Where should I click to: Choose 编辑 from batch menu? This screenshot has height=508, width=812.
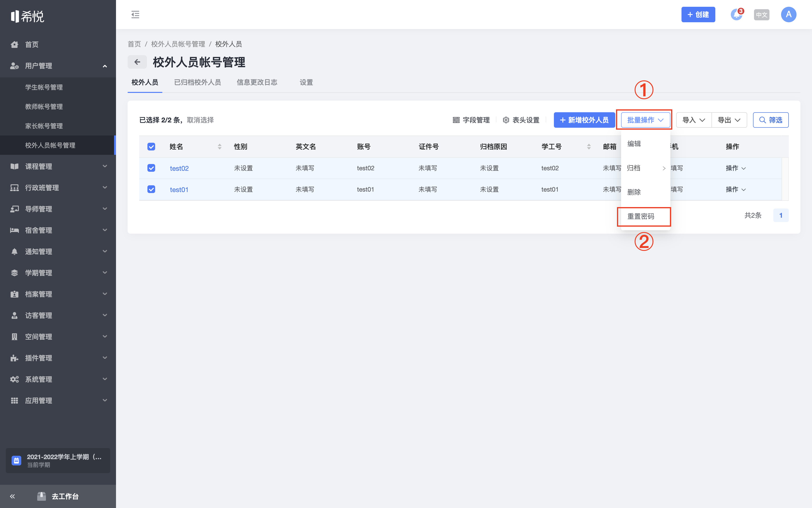(x=645, y=144)
